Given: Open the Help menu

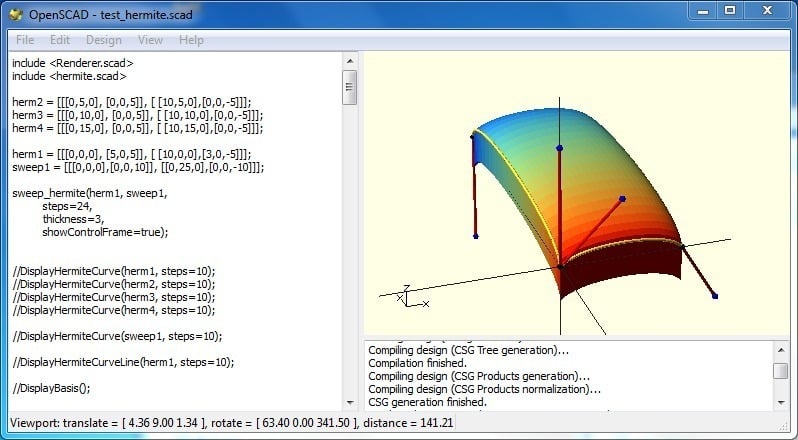Looking at the screenshot, I should click(191, 40).
